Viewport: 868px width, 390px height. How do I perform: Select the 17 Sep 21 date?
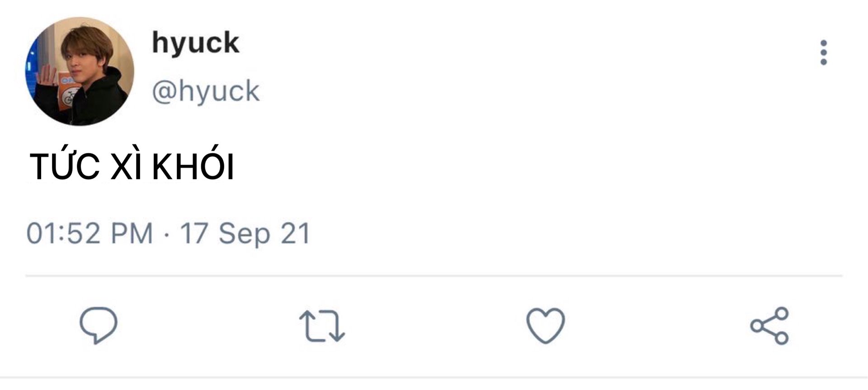(x=245, y=233)
